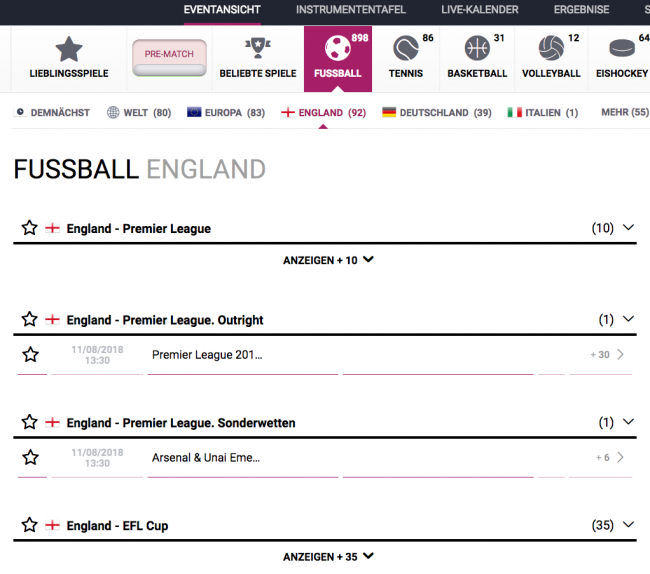Collapse England - Premier League chevron
Viewport: 650px width, 574px height.
click(x=628, y=228)
